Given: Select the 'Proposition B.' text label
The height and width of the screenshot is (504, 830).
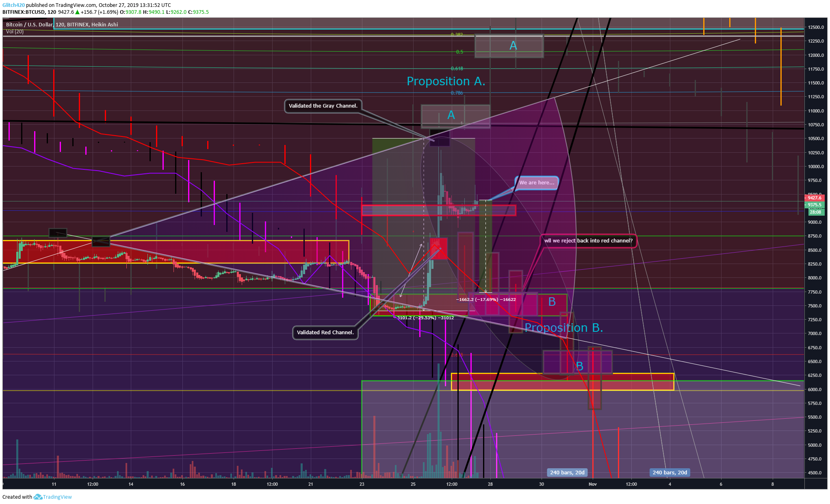Looking at the screenshot, I should tap(563, 327).
